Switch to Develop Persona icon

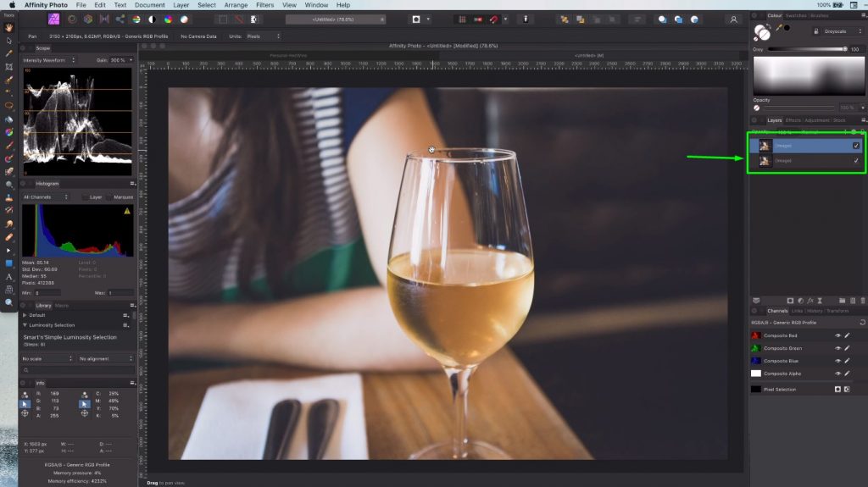pos(88,19)
